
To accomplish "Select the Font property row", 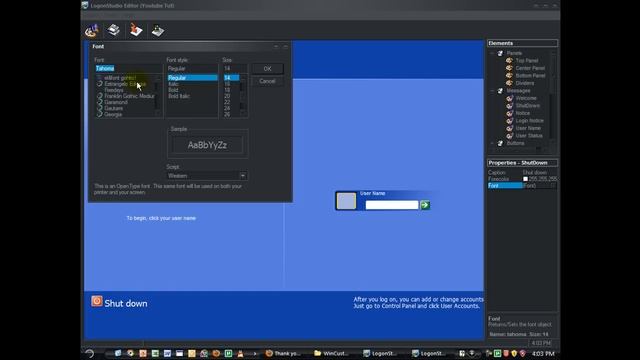I will tap(522, 186).
